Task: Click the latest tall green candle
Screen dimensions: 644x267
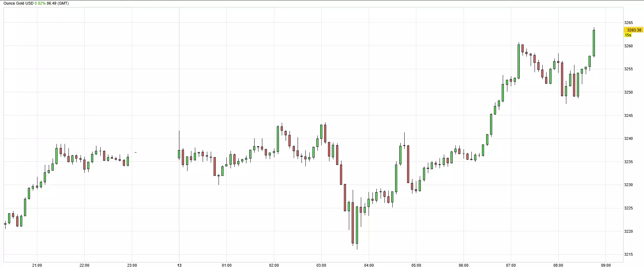Action: (594, 43)
